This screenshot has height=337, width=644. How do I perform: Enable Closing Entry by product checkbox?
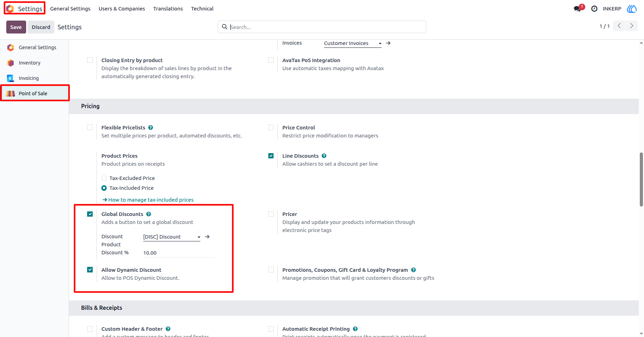click(x=90, y=60)
